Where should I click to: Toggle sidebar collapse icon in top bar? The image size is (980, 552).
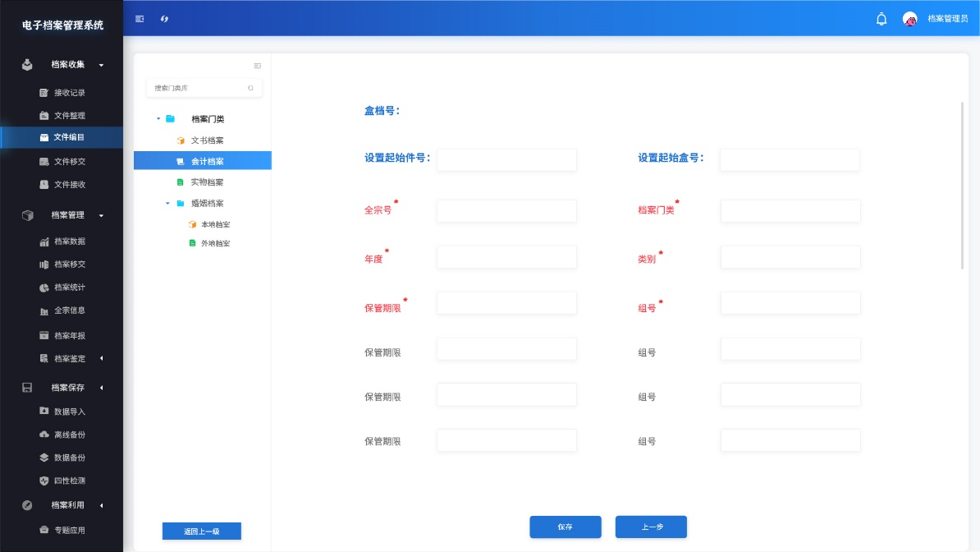pyautogui.click(x=140, y=19)
